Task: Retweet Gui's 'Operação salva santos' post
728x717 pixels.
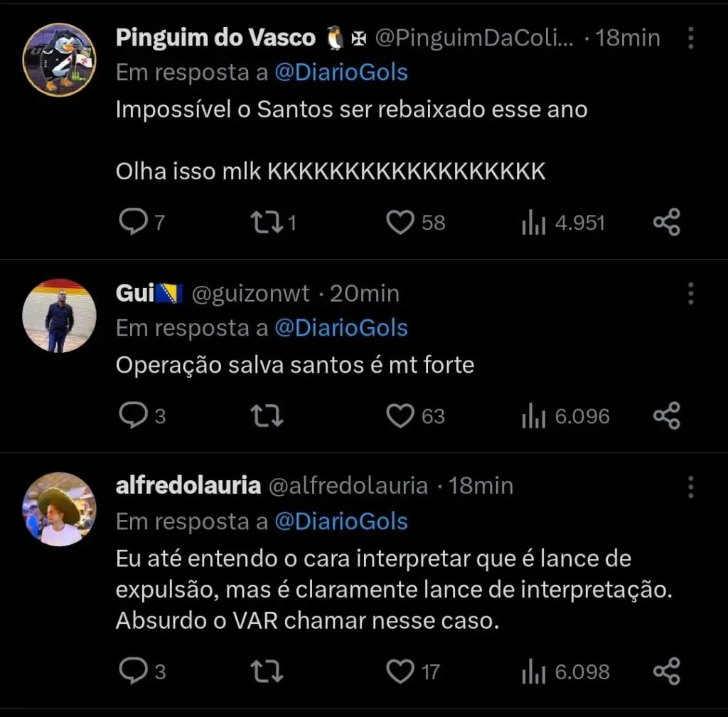Action: point(267,415)
